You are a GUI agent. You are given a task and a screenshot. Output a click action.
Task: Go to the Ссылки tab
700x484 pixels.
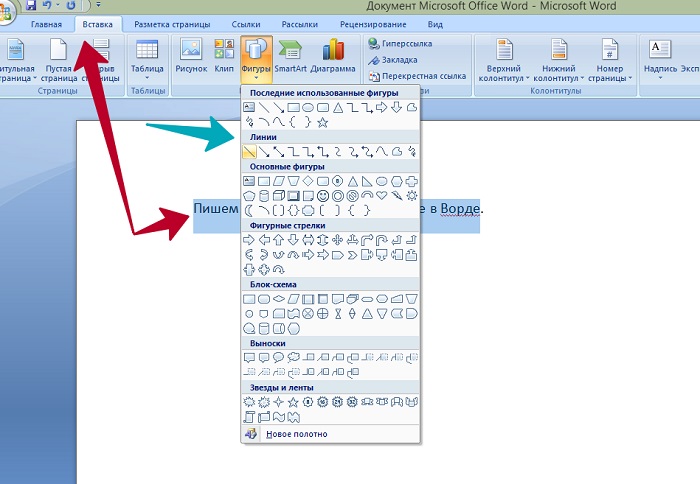[246, 25]
